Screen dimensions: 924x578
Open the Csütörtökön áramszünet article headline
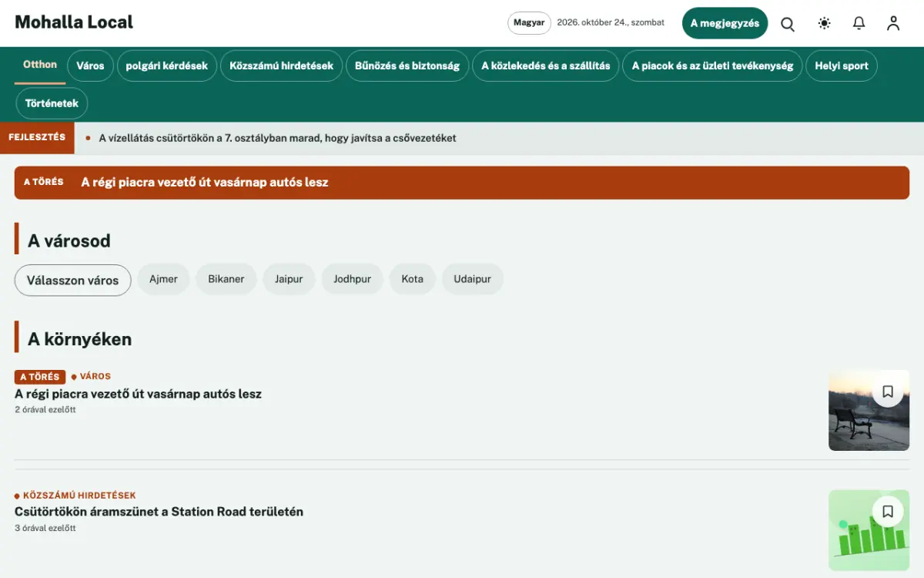coord(159,512)
